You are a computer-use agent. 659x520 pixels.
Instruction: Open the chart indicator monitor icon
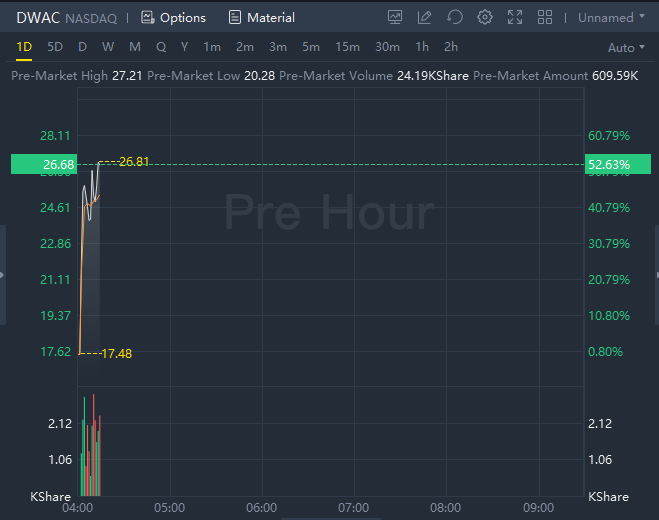coord(395,18)
